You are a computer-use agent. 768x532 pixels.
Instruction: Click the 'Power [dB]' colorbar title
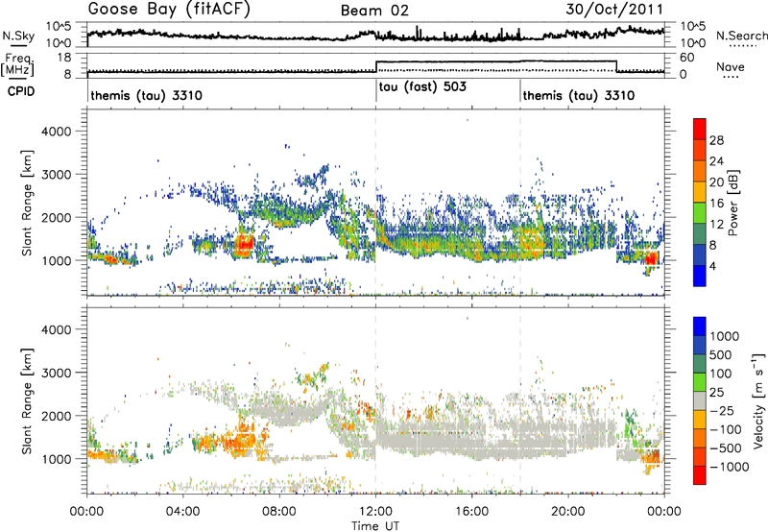click(732, 203)
